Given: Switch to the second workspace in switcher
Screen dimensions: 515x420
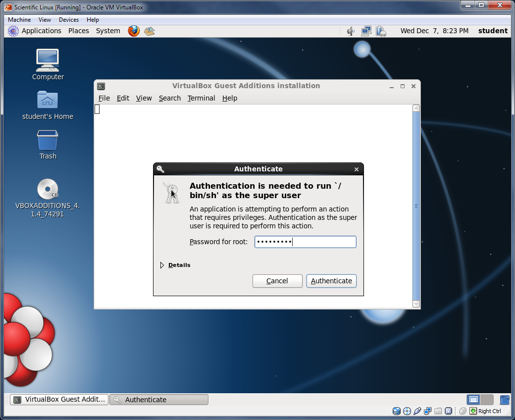Looking at the screenshot, I should click(487, 400).
